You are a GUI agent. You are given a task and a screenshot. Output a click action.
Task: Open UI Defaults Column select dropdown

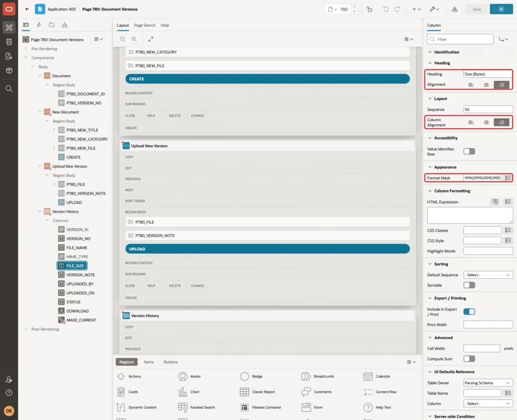coord(488,403)
